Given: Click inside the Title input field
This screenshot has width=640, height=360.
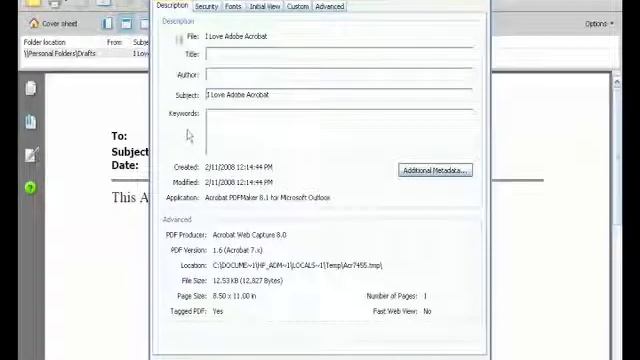Looking at the screenshot, I should point(340,54).
